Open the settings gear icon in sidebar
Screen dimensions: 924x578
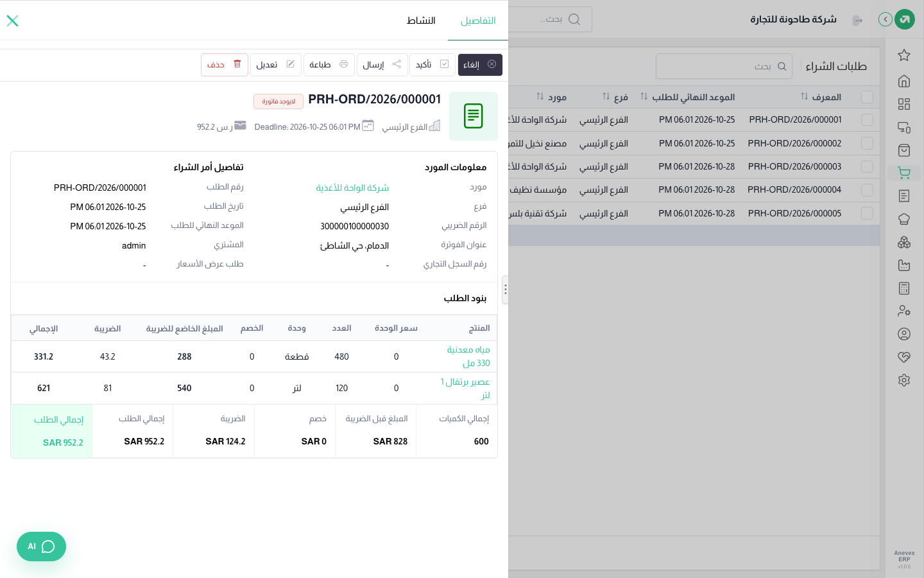[904, 380]
